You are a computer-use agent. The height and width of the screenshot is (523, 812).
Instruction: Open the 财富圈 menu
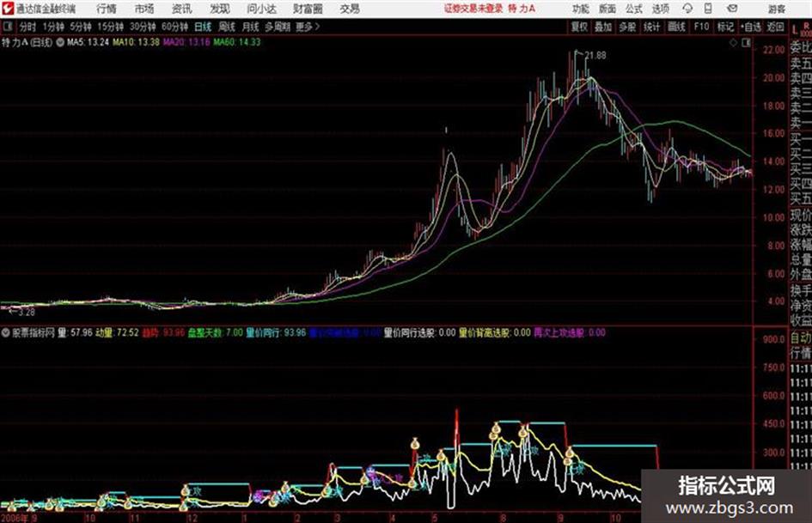(x=308, y=9)
